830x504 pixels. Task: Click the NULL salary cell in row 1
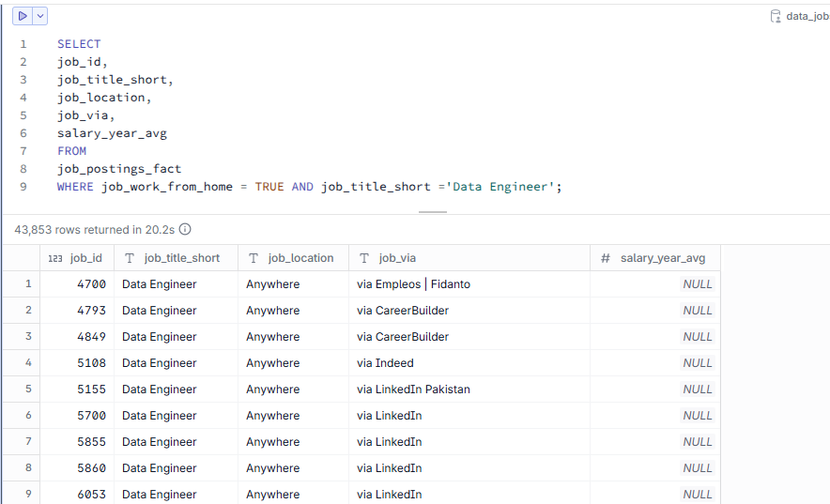pos(655,284)
